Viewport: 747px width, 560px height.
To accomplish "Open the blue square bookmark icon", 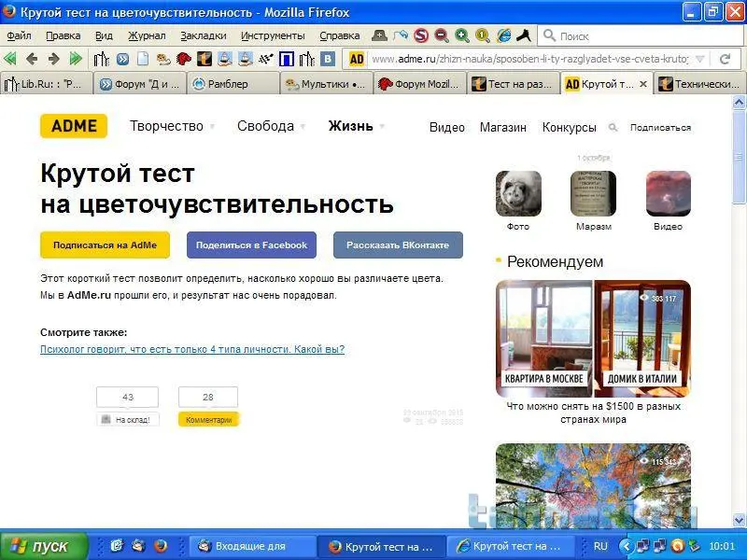I will coord(287,59).
